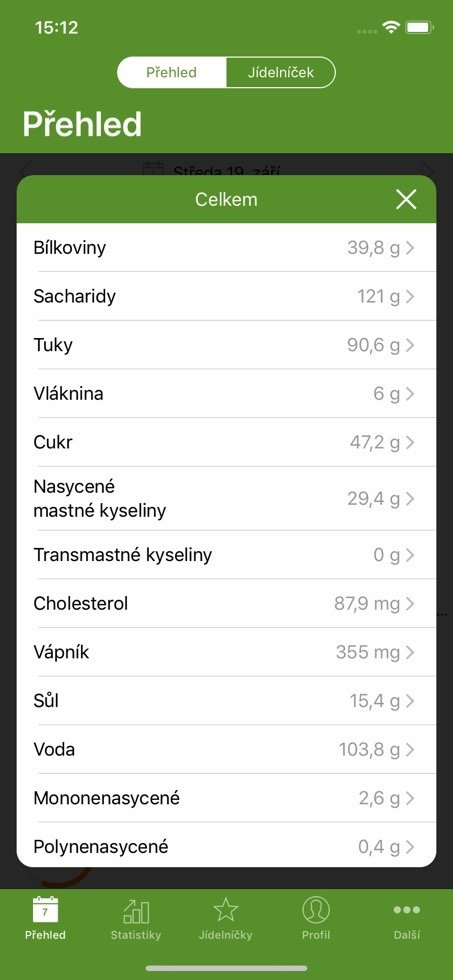Tap the battery status icon
Image resolution: width=453 pixels, height=980 pixels.
pos(419,28)
